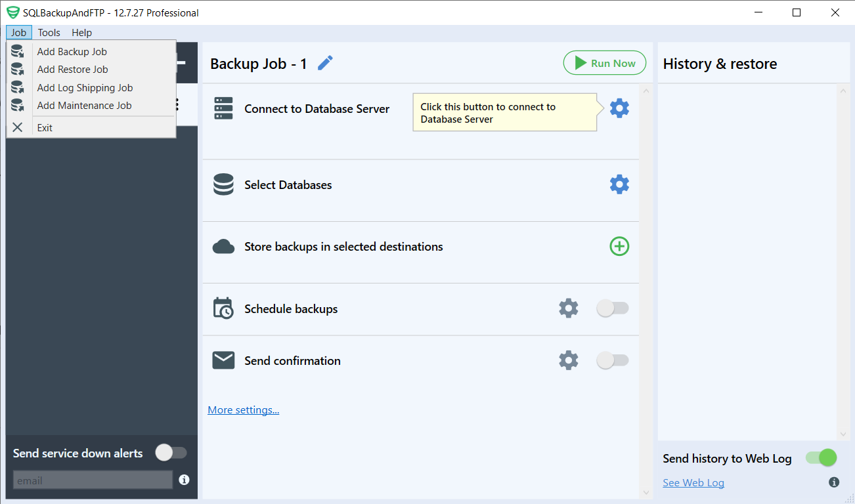Select Add Maintenance Job from Job menu
The height and width of the screenshot is (504, 855).
pos(84,105)
